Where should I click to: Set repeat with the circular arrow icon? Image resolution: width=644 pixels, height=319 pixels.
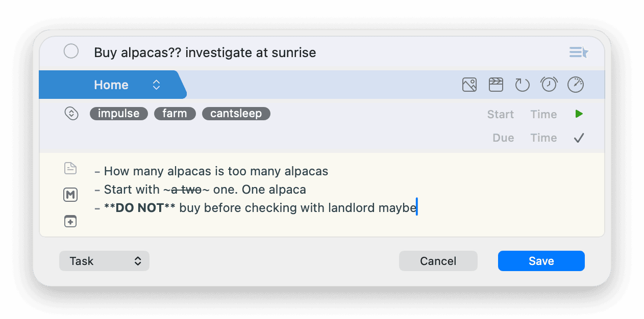tap(522, 85)
